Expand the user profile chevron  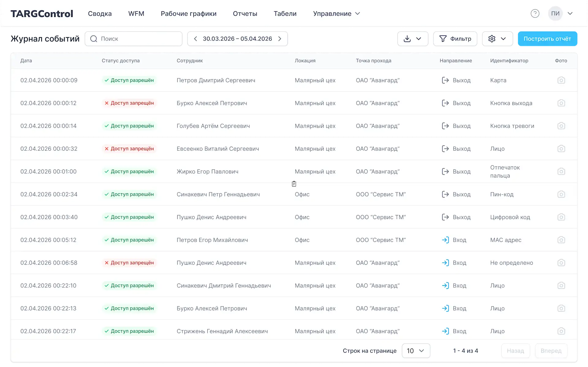(570, 13)
